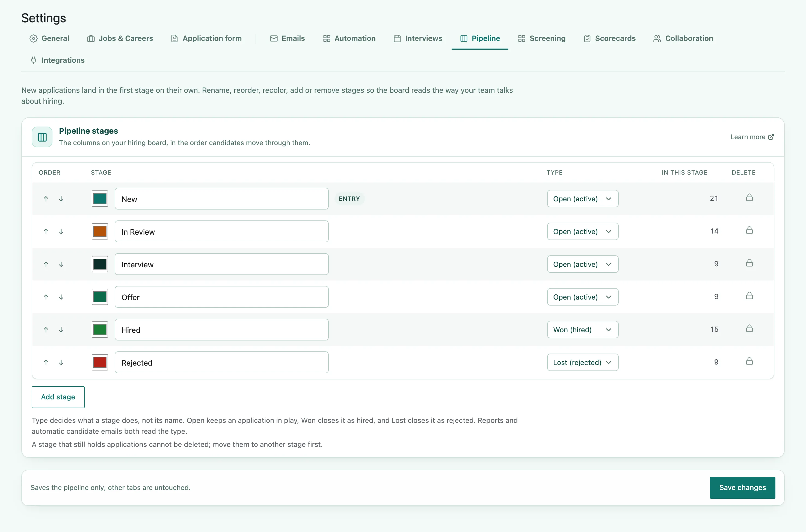
Task: Open the Integrations tab
Action: (x=57, y=60)
